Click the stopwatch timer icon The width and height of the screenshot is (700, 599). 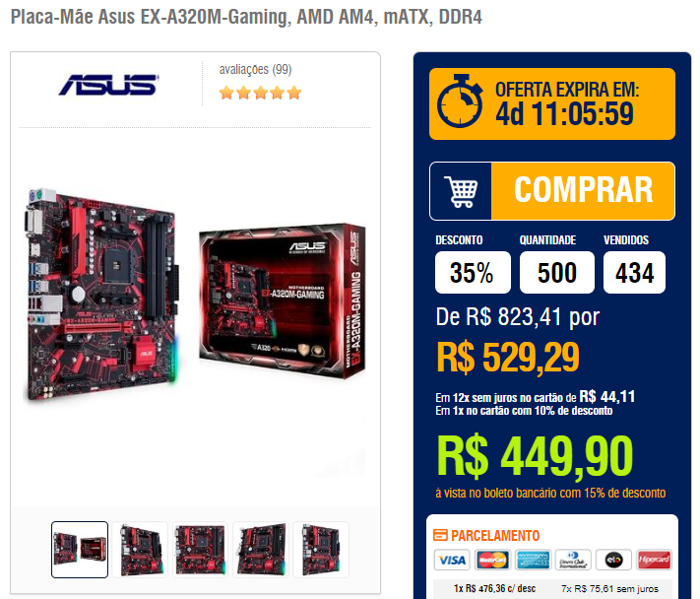click(460, 101)
